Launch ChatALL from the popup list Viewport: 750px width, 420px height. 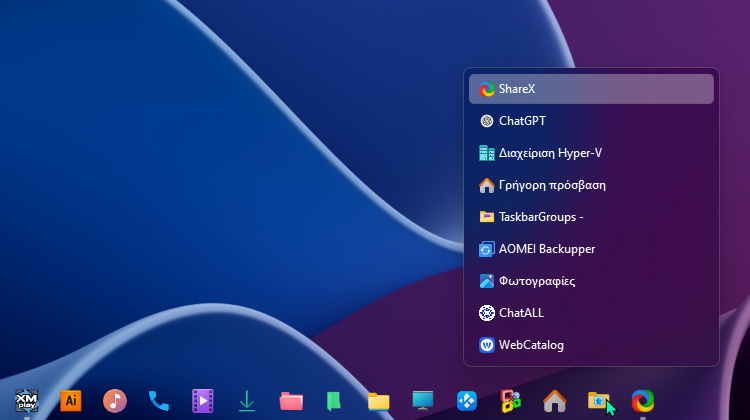point(591,313)
